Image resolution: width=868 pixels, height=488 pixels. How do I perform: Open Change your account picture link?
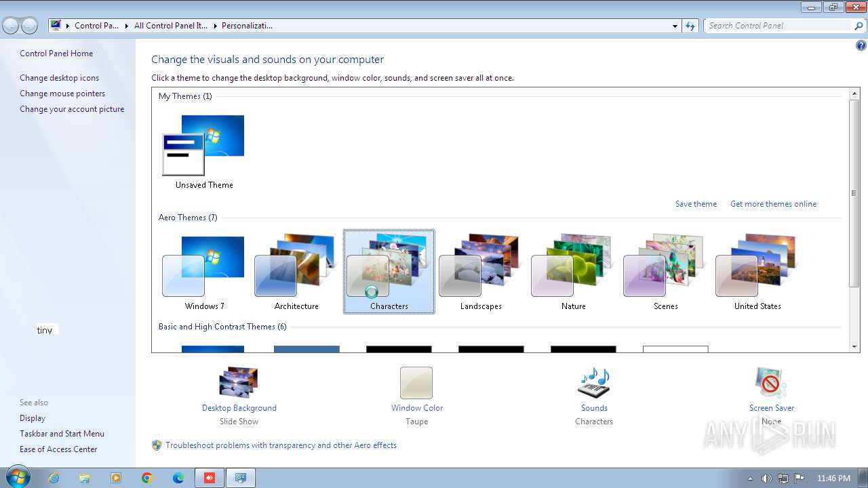tap(72, 109)
